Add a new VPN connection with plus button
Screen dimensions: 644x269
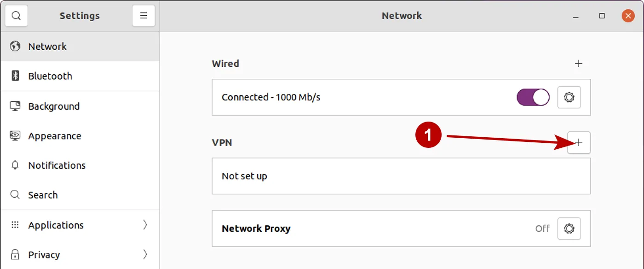[x=579, y=143]
